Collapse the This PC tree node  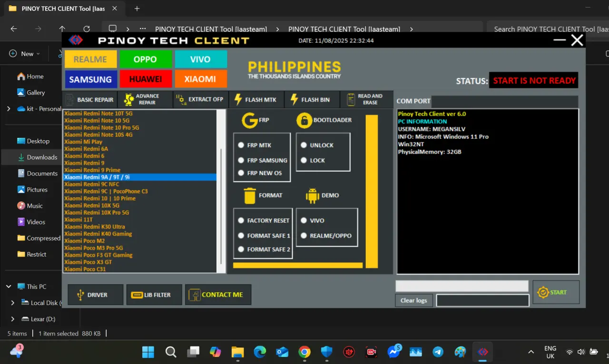click(x=9, y=287)
